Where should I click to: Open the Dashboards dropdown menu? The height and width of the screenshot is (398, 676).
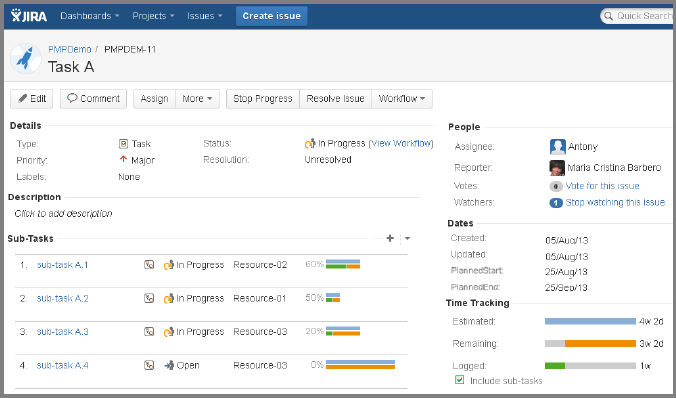[x=89, y=16]
